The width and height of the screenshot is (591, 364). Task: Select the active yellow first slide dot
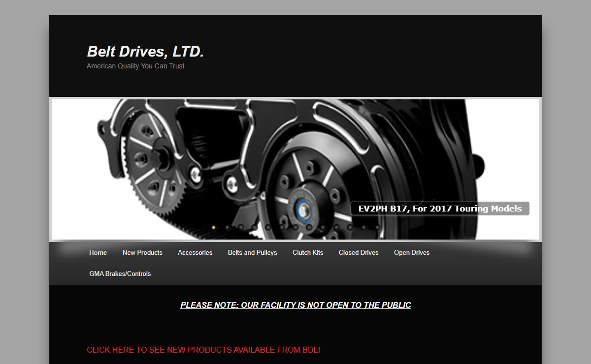tap(214, 227)
